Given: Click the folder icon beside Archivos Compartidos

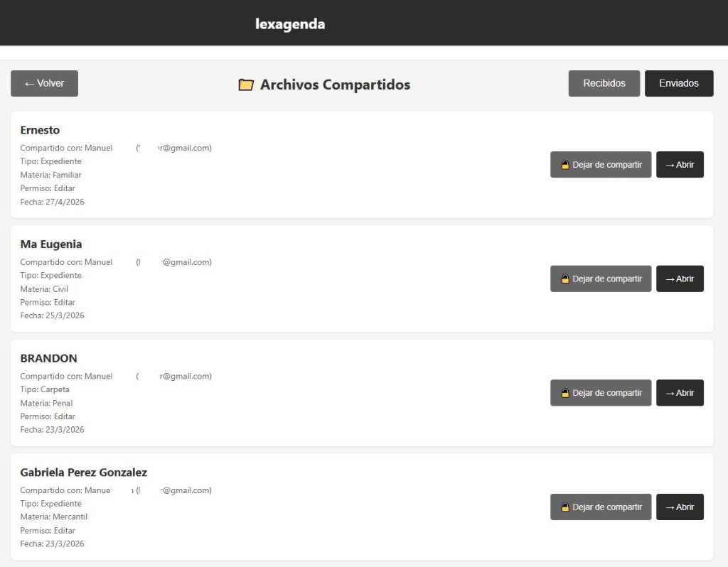Looking at the screenshot, I should click(x=246, y=85).
